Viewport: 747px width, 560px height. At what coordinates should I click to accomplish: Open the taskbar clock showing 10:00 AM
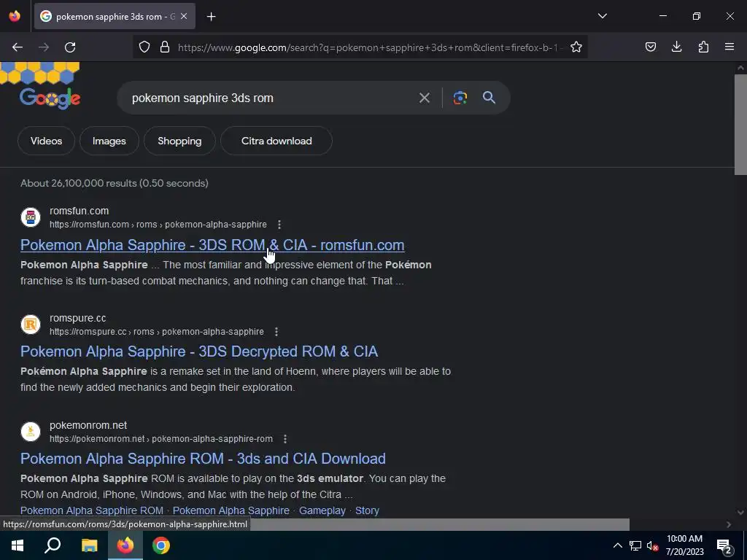(x=684, y=545)
